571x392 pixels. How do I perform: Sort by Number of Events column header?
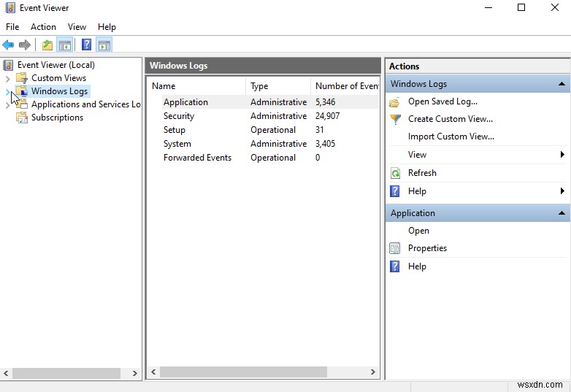(345, 86)
